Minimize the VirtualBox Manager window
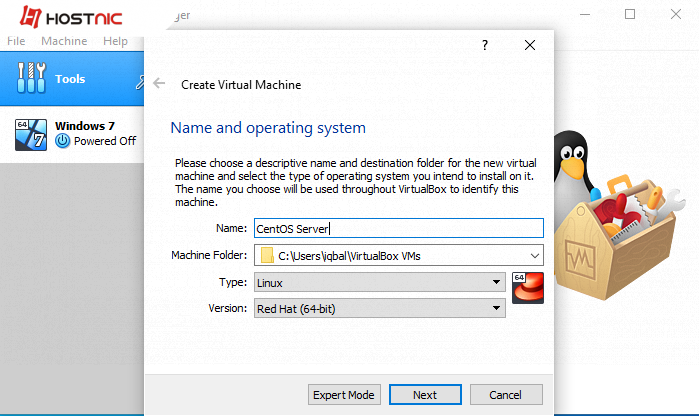The height and width of the screenshot is (416, 699). click(x=585, y=14)
